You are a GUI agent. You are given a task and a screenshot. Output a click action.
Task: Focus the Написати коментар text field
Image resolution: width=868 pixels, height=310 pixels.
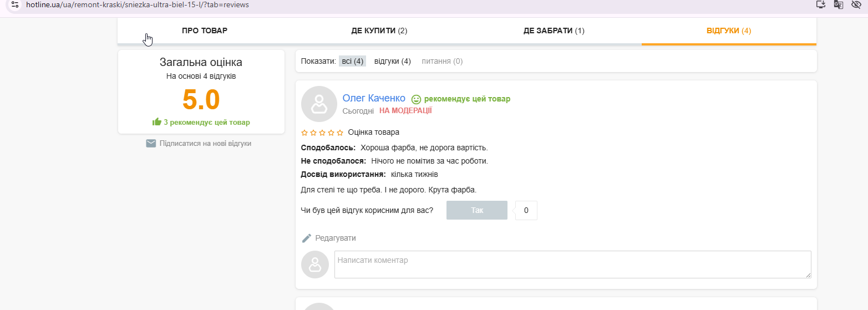tap(573, 265)
